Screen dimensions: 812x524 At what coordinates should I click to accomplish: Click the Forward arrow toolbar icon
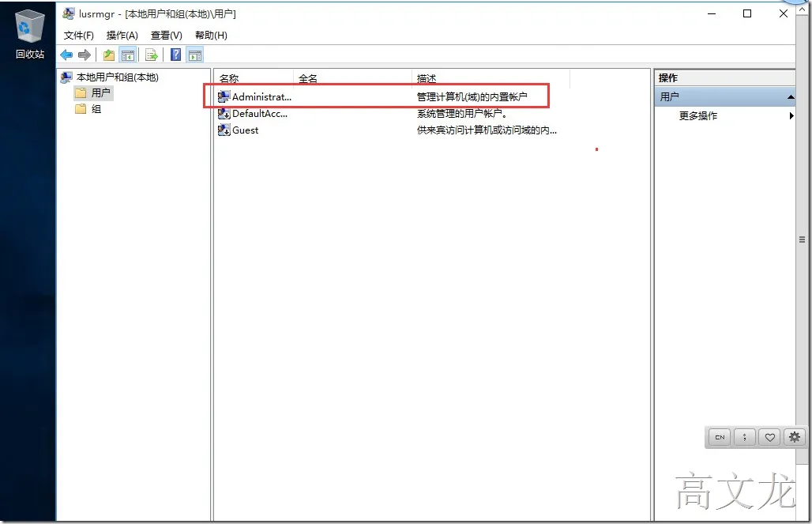coord(85,55)
